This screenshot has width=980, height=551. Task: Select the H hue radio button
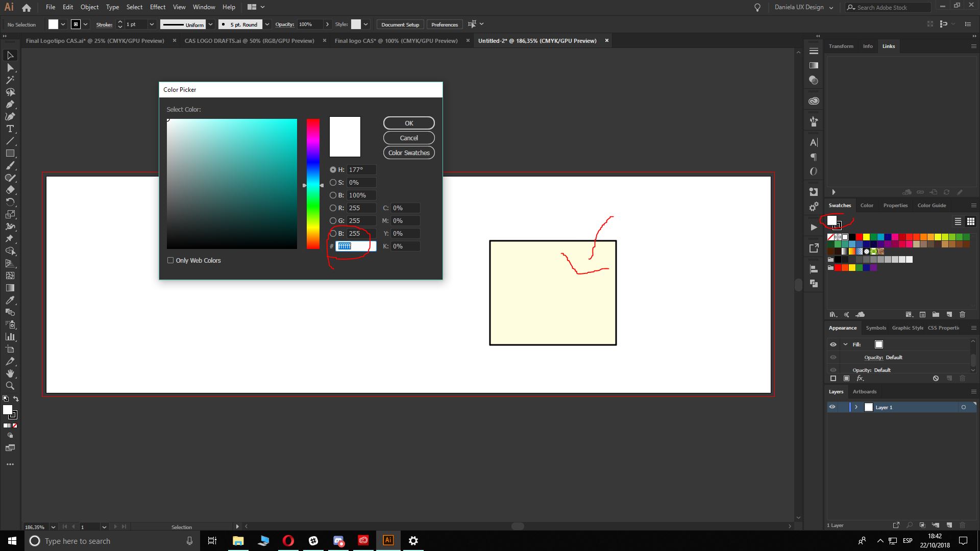pos(332,169)
